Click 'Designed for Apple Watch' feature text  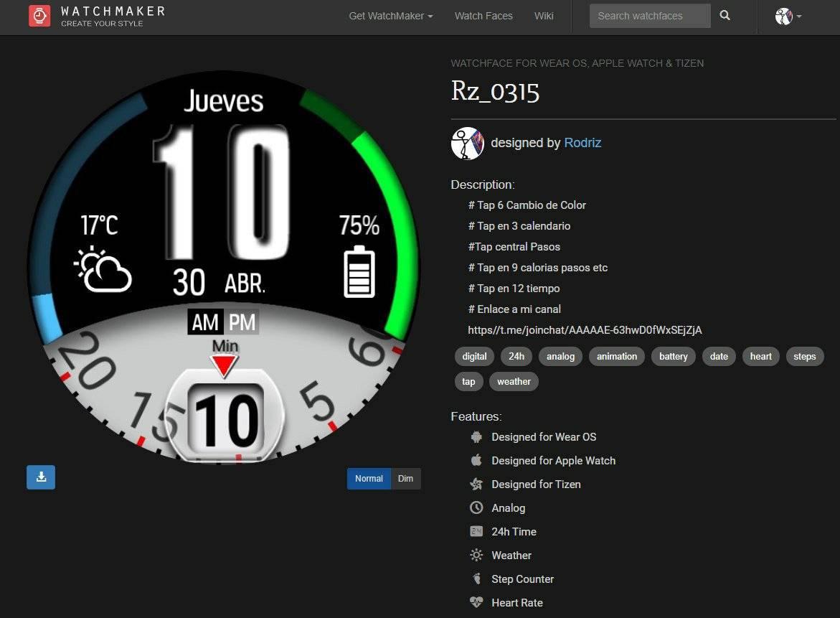(553, 460)
